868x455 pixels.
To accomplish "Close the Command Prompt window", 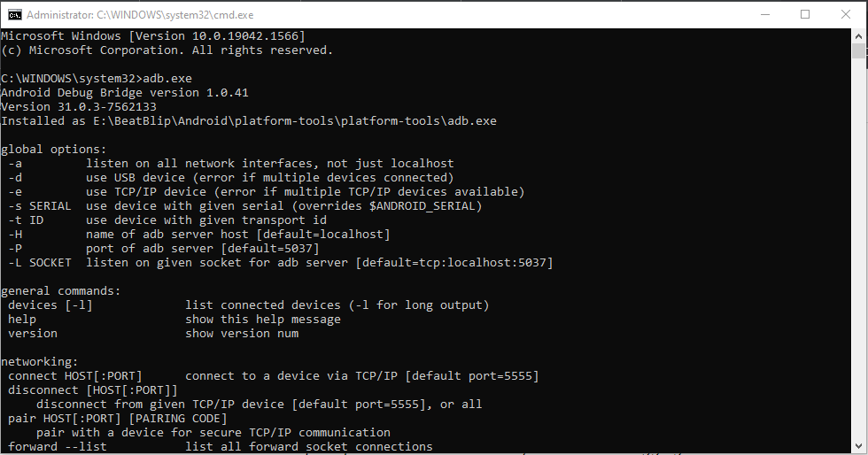I will click(846, 14).
